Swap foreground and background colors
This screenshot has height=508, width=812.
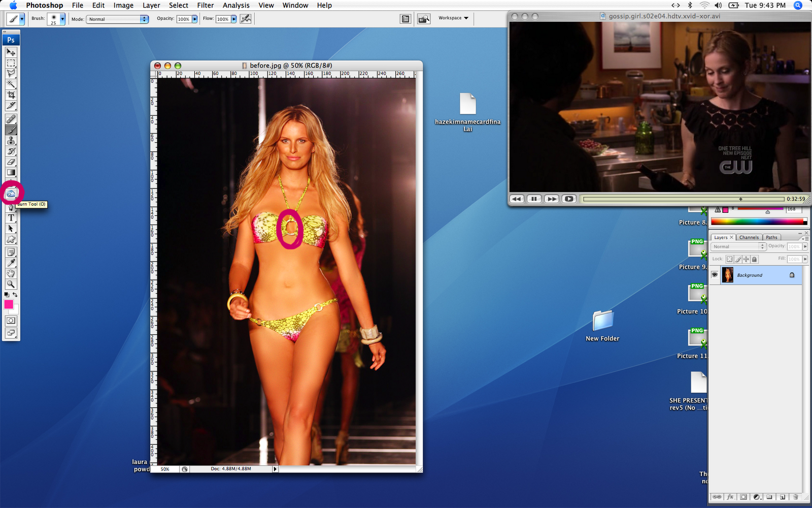click(15, 295)
